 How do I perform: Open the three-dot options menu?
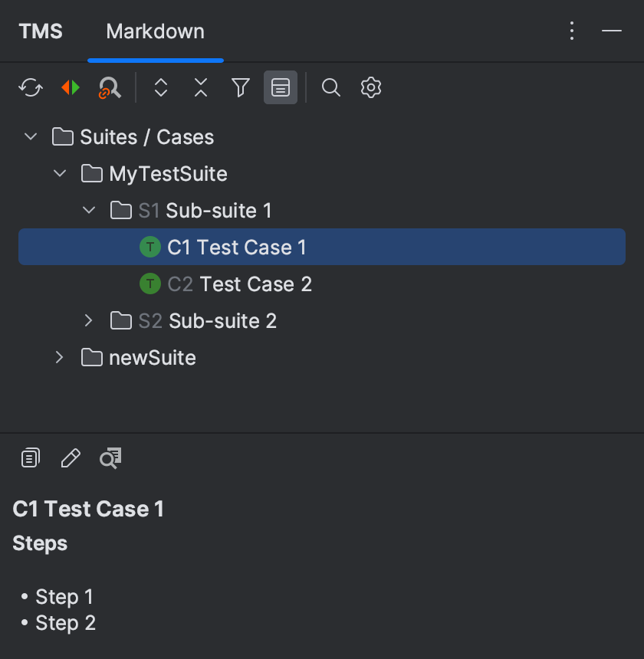coord(571,31)
